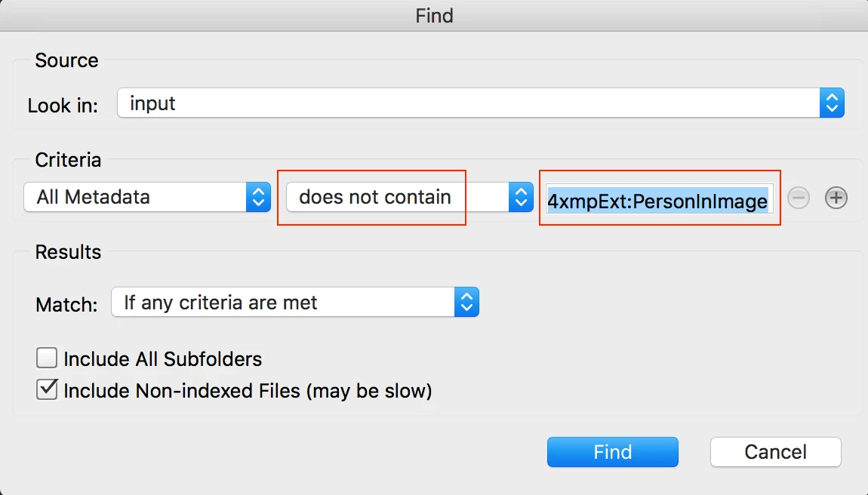868x495 pixels.
Task: Click the Results section heading
Action: pos(68,252)
